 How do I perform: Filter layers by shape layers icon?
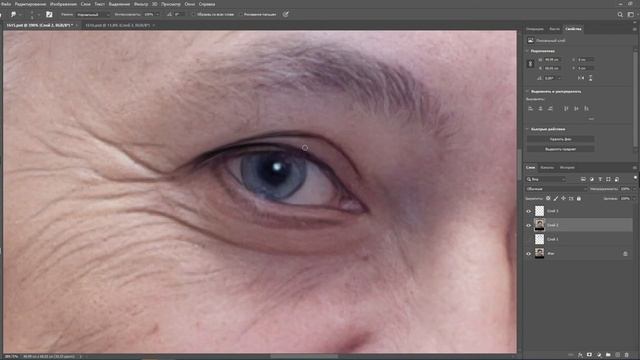click(x=608, y=179)
